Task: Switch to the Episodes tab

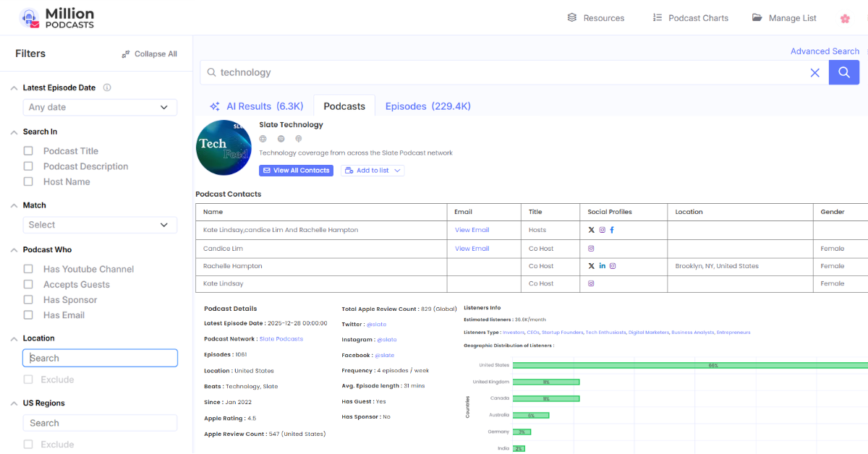Action: 427,106
